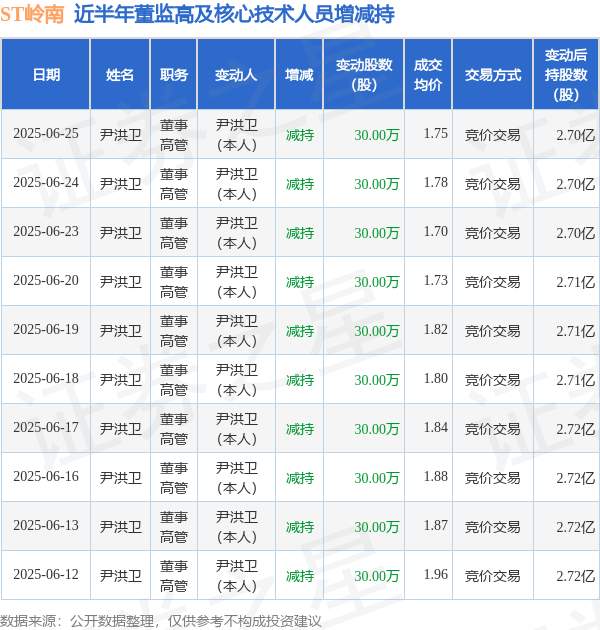This screenshot has height=630, width=600.
Task: Click average price 1.70
Action: pyautogui.click(x=436, y=232)
